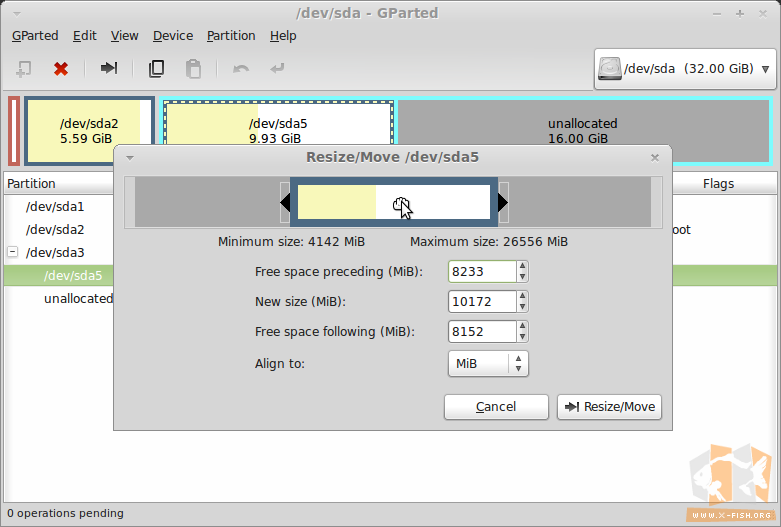
Task: Select /dev/sda1 in partition list
Action: point(55,207)
